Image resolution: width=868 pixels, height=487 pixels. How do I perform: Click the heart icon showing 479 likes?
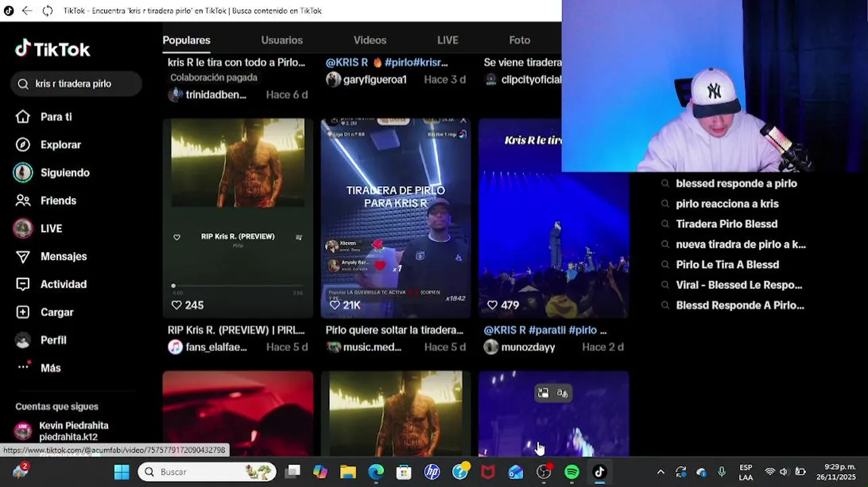(x=493, y=305)
